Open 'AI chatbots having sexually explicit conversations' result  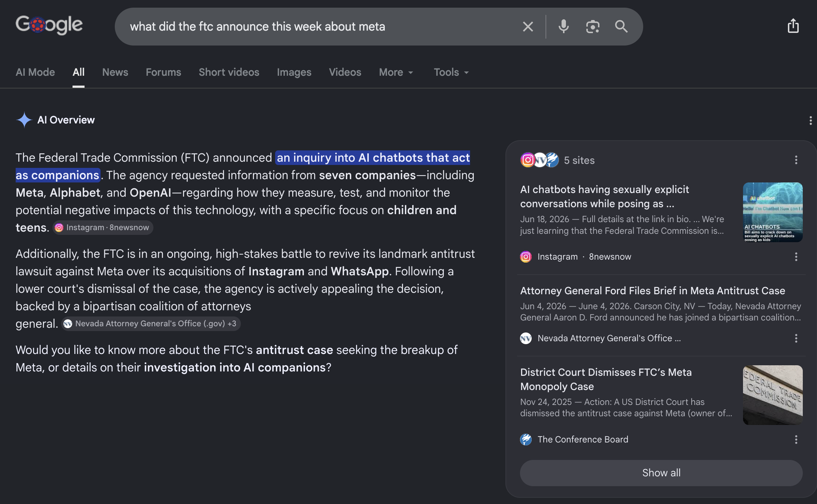605,196
